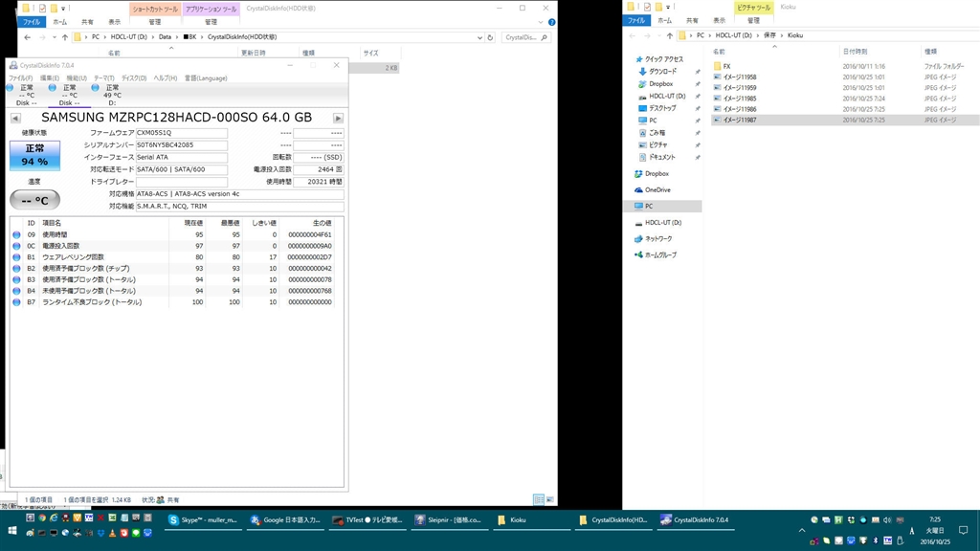Open help in the left Explorer window
The height and width of the screenshot is (551, 980).
click(x=552, y=23)
